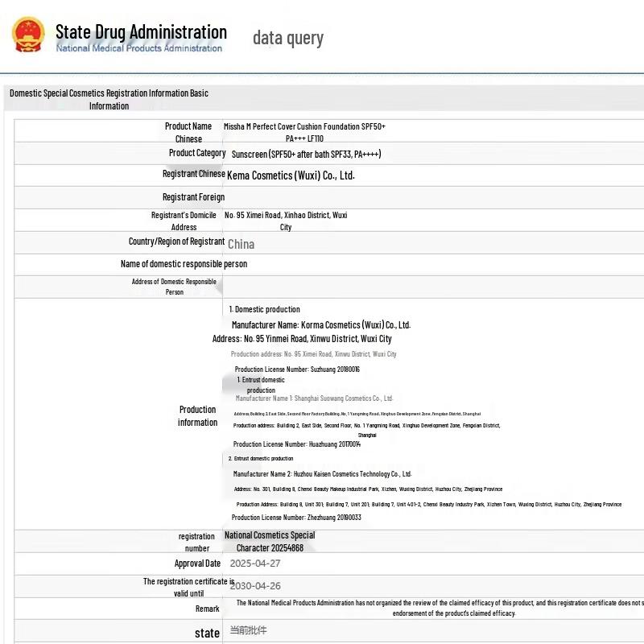Select Manufacturer Name 2 Huzhou Kaisen Cosmetics
The height and width of the screenshot is (644, 644).
[x=323, y=474]
